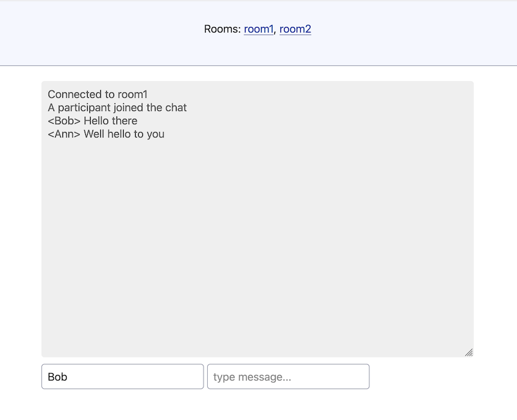Image resolution: width=517 pixels, height=420 pixels.
Task: Click "A participant joined the chat" line
Action: click(x=117, y=107)
